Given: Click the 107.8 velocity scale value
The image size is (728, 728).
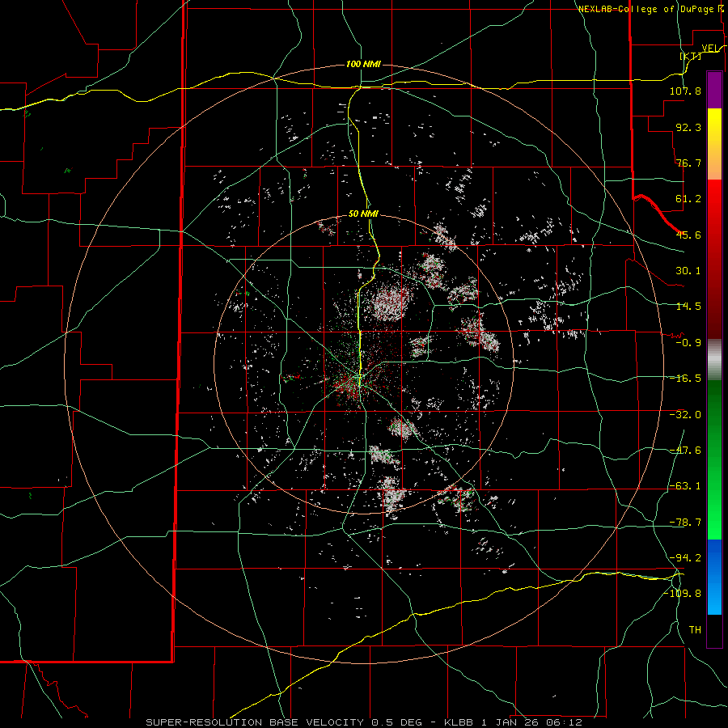Looking at the screenshot, I should 685,91.
